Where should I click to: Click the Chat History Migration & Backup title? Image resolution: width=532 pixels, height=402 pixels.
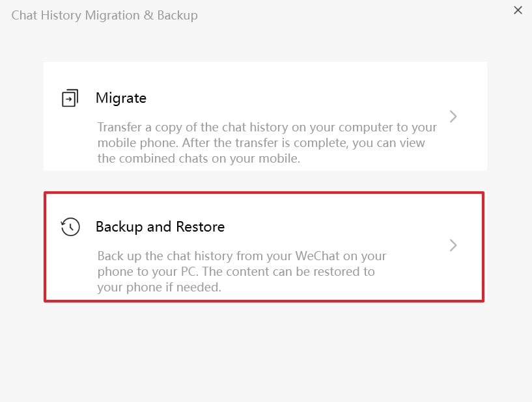[104, 15]
